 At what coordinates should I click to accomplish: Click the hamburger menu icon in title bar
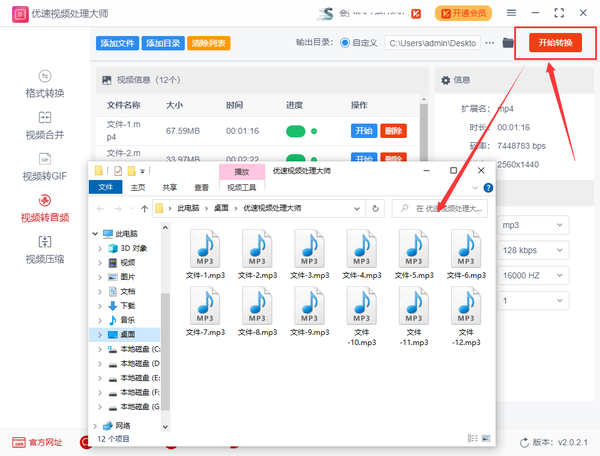click(x=511, y=13)
